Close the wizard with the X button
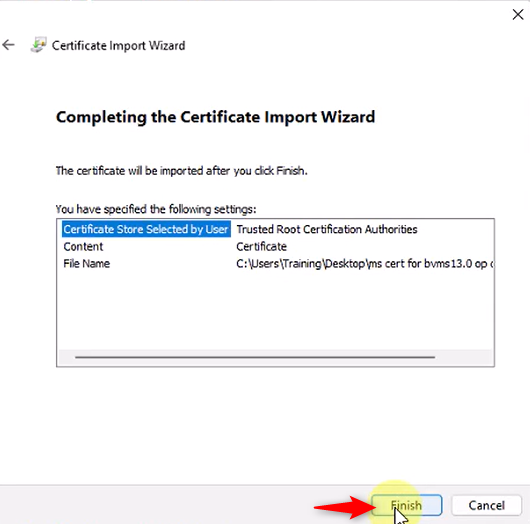This screenshot has width=530, height=524. (517, 15)
